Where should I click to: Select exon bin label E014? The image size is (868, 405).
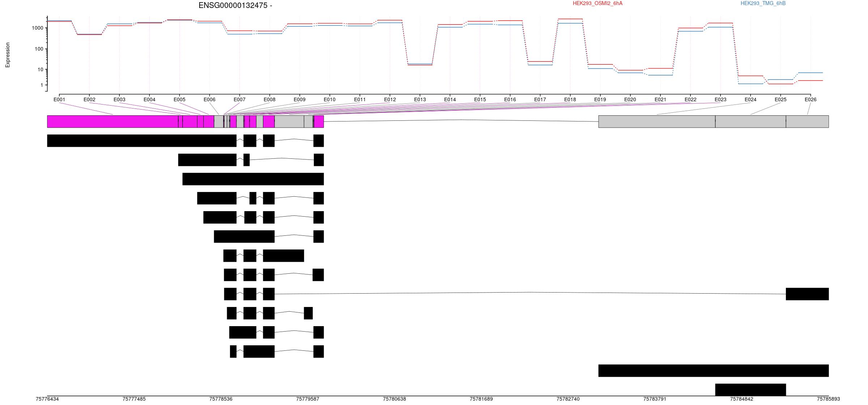450,99
